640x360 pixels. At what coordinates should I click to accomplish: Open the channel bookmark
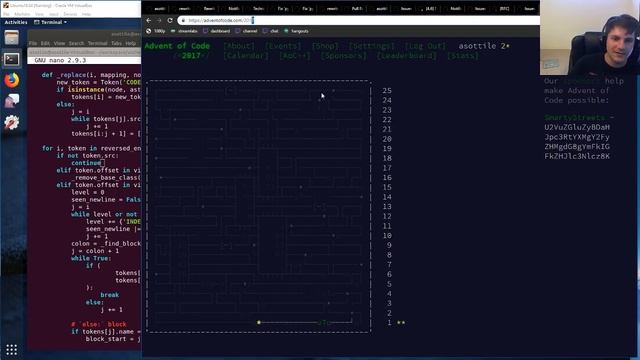(247, 31)
